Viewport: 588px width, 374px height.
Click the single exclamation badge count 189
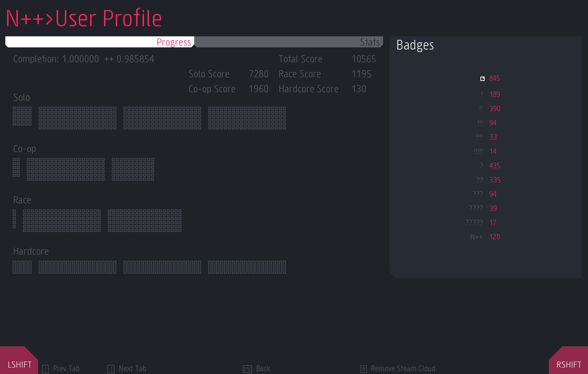(x=495, y=94)
